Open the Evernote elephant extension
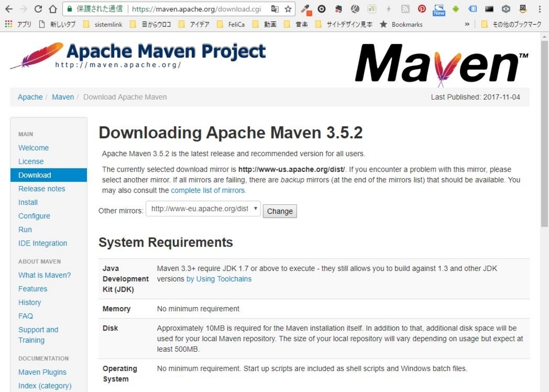The image size is (549, 392). [x=338, y=9]
